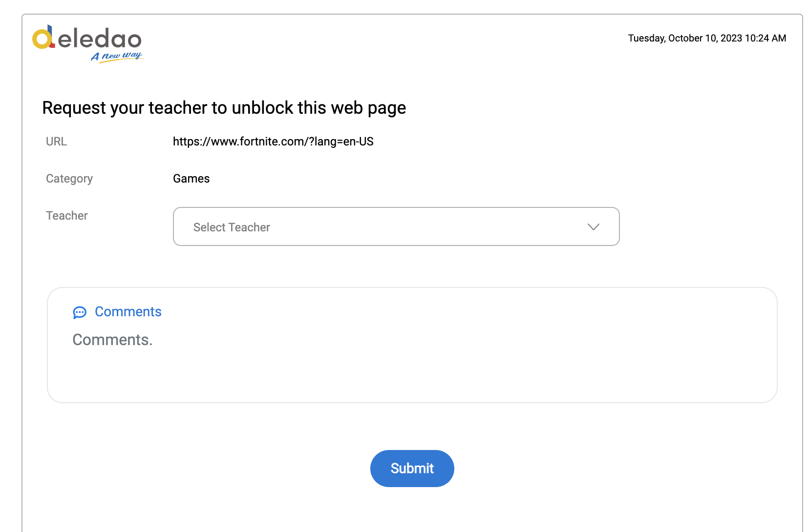808x532 pixels.
Task: Click the dropdown chevron arrow
Action: (593, 227)
